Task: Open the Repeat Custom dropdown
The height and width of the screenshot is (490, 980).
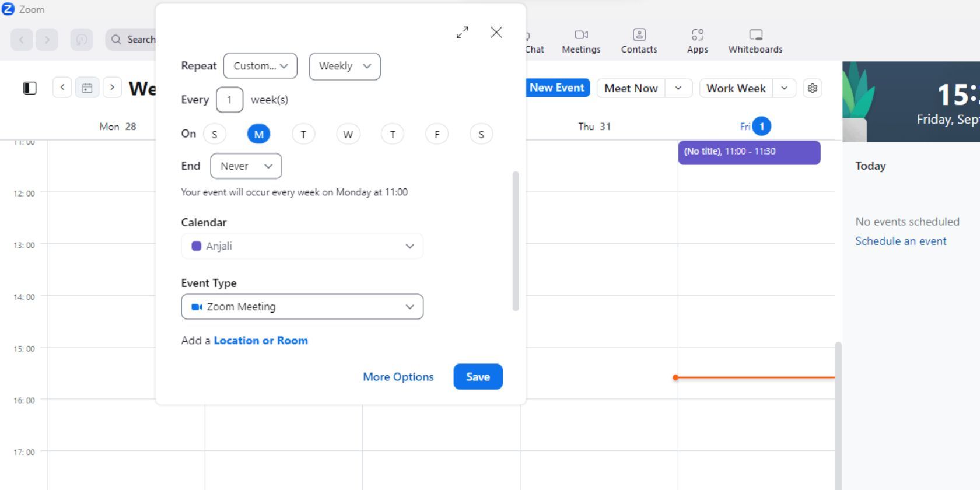Action: 260,66
